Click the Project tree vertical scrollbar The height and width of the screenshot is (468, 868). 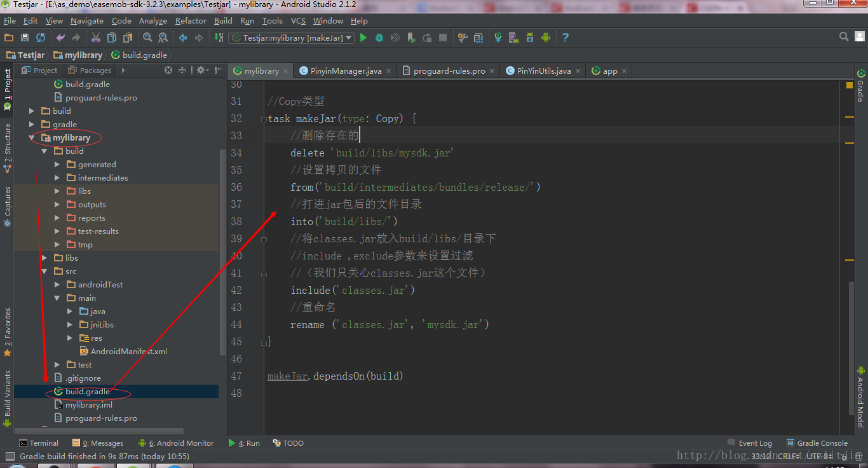[222, 252]
